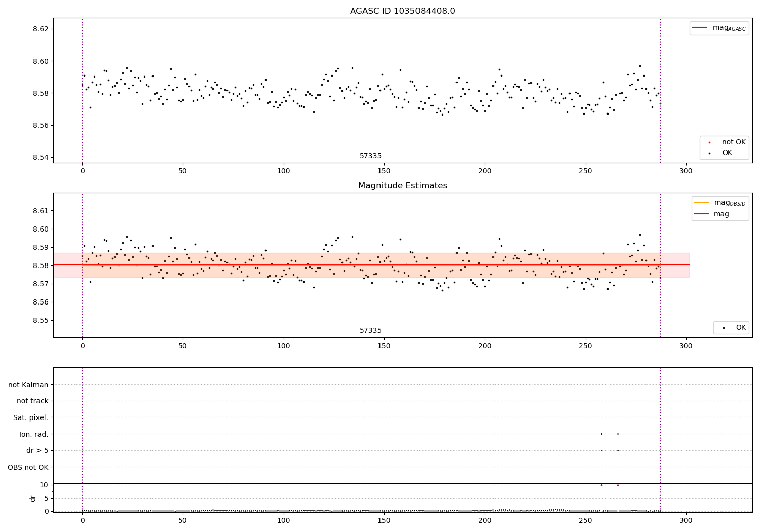Click the 50 x-tick in the bottom plot
Screen dimensions: 760x532
click(x=183, y=521)
